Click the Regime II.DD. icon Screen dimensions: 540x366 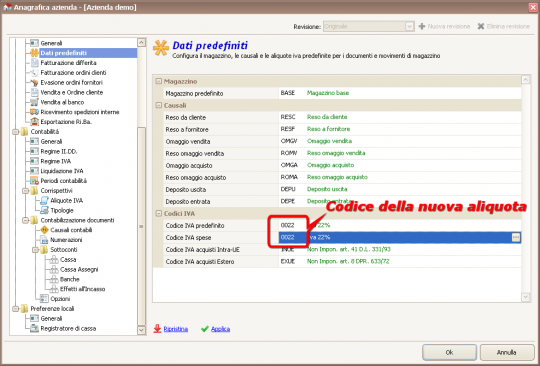[34, 151]
